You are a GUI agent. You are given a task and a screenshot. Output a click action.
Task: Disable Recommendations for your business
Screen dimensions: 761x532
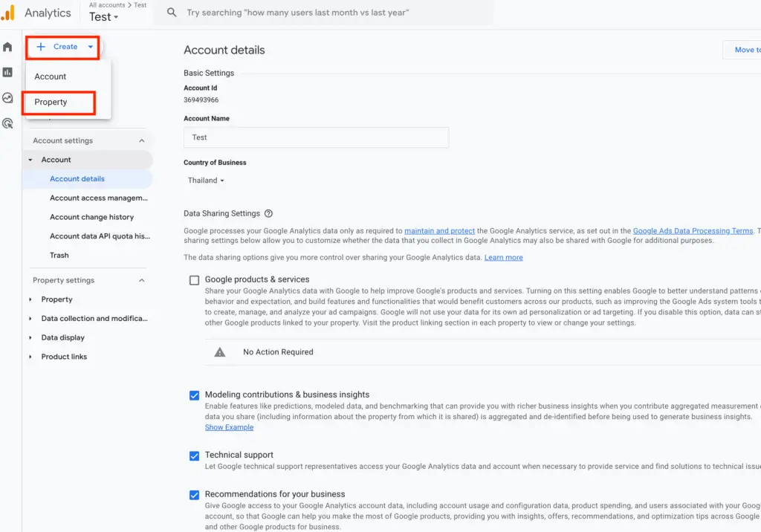(x=194, y=495)
